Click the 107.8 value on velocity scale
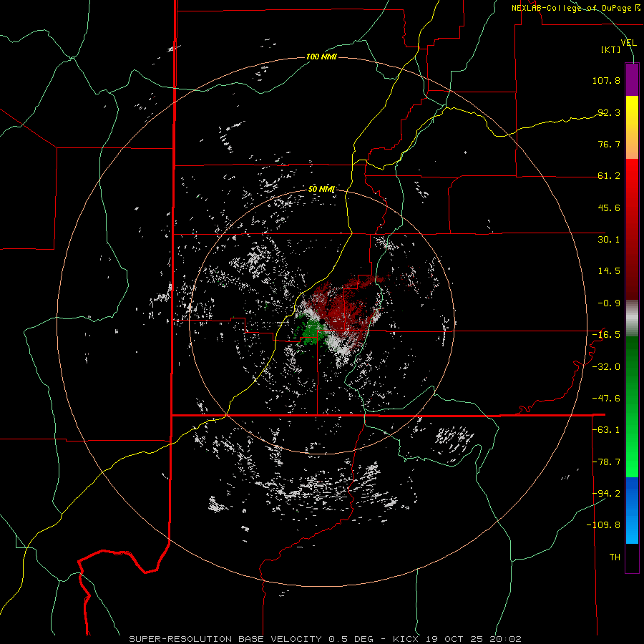The image size is (644, 644). tap(606, 80)
